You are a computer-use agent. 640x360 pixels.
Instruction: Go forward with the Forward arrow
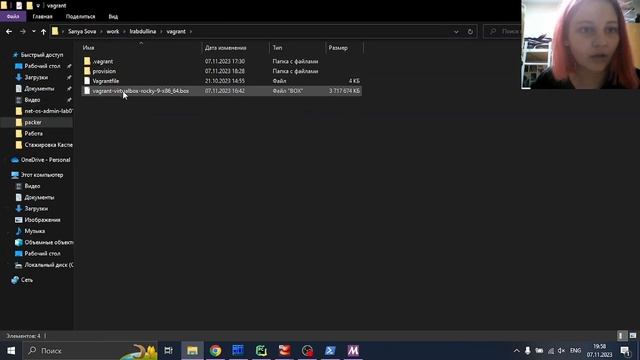tap(23, 31)
